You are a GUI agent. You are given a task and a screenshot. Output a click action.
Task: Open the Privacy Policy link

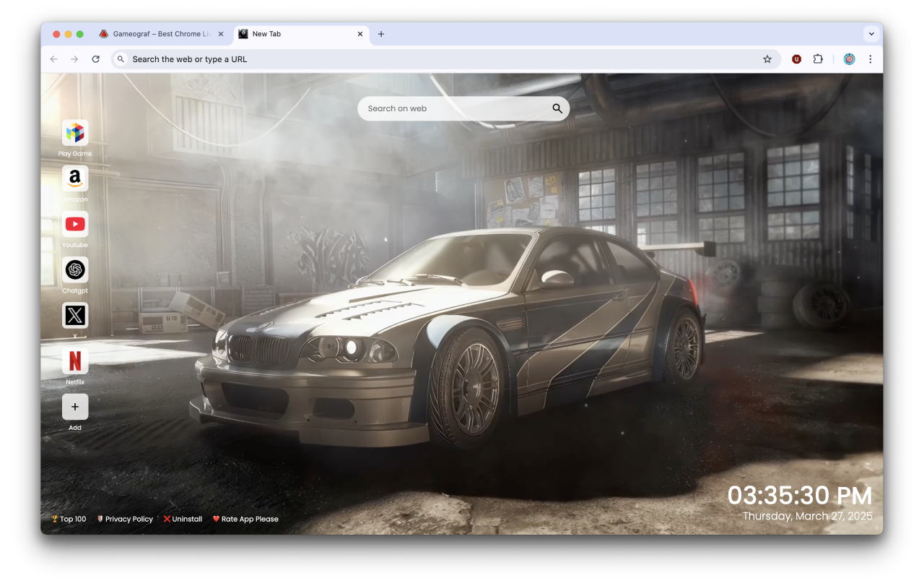[x=125, y=519]
